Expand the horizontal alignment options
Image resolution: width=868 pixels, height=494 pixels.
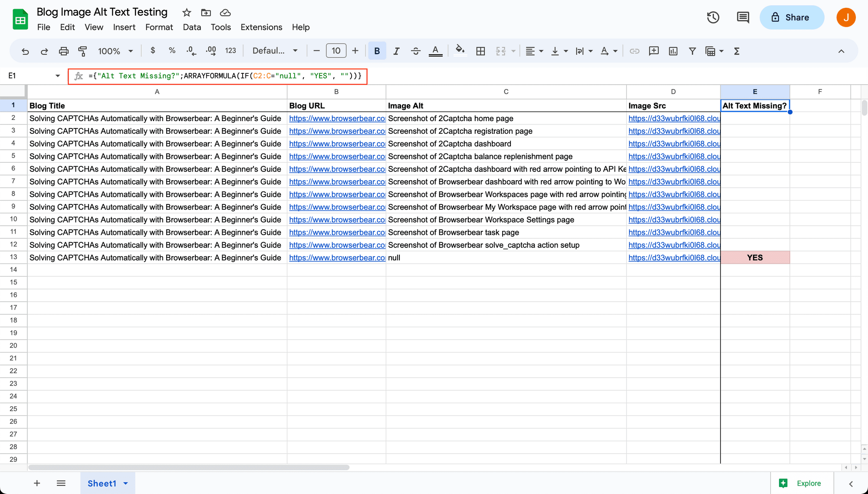540,51
